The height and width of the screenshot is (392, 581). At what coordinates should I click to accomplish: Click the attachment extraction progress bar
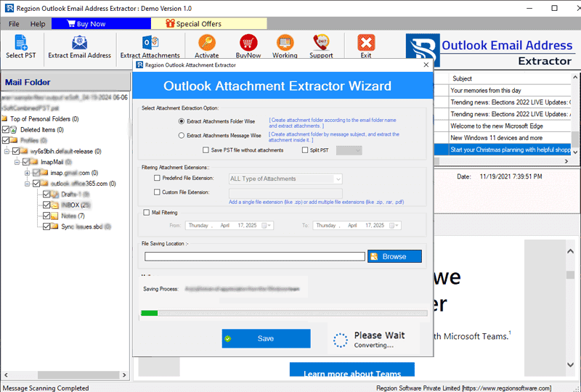click(x=284, y=313)
